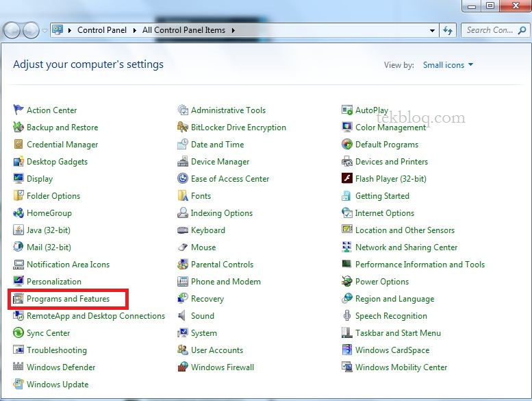
Task: Click the Windows Firewall icon
Action: [183, 367]
